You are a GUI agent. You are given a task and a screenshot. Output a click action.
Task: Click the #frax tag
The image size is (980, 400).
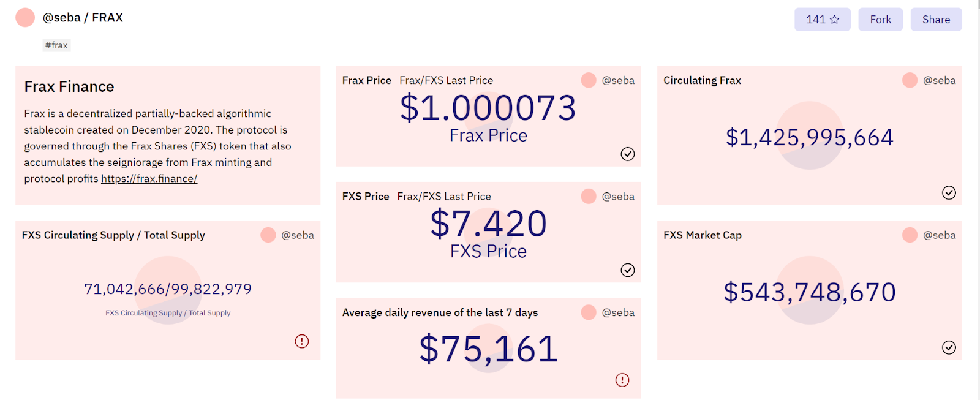tap(56, 45)
